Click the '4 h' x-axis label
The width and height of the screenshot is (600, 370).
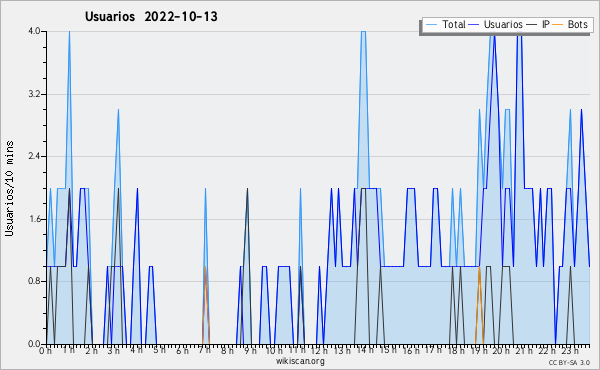click(x=137, y=350)
